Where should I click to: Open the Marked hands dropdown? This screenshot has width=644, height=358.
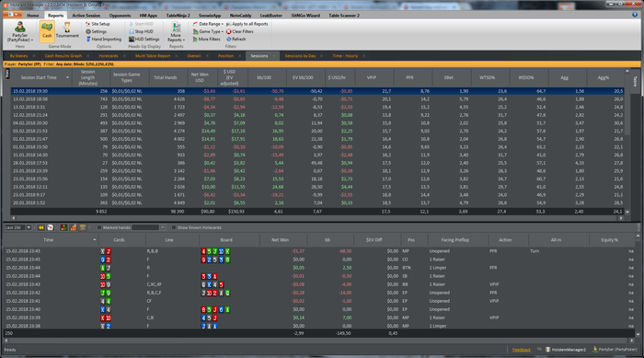click(162, 227)
